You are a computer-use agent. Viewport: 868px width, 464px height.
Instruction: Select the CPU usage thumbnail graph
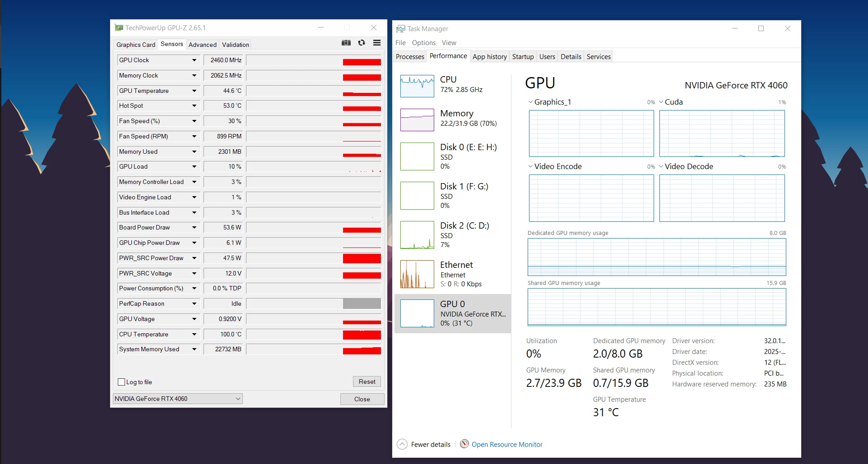(x=417, y=86)
